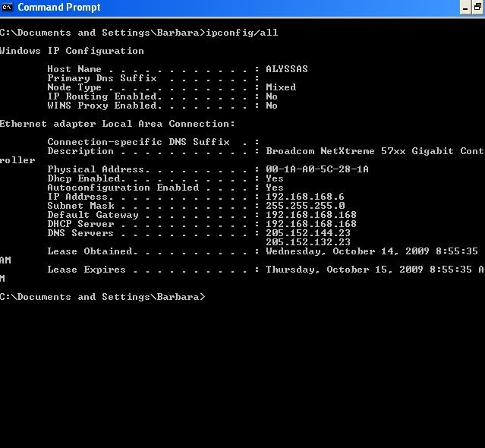Select subnet mask 255.255.255.0
Viewport: 485px width, 448px height.
pos(305,206)
